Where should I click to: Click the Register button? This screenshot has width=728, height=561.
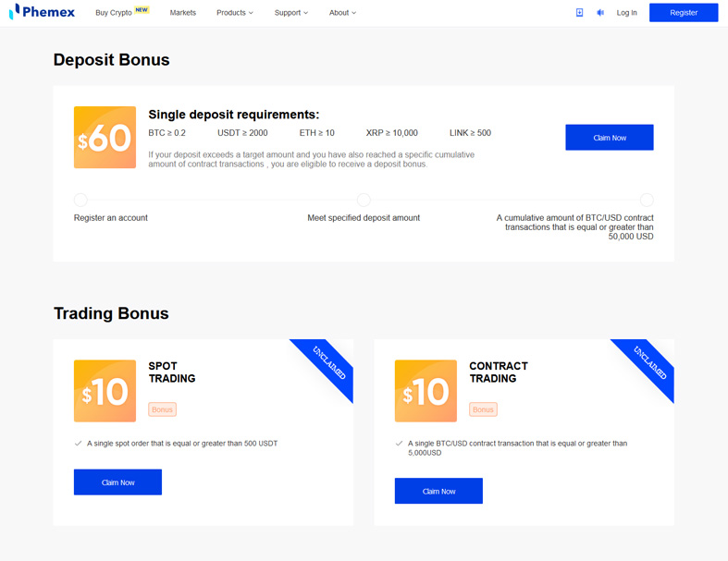[x=684, y=13]
